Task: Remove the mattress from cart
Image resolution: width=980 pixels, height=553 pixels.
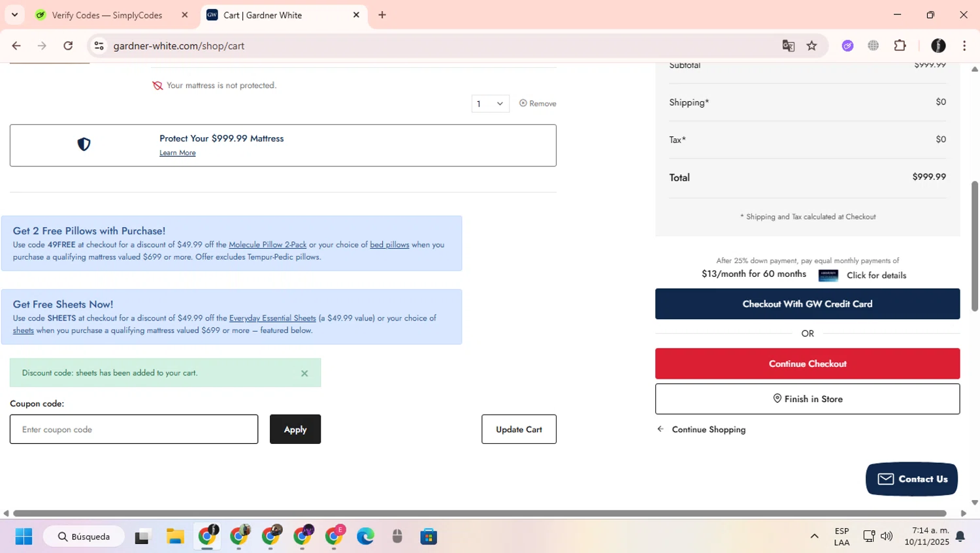Action: pos(538,103)
